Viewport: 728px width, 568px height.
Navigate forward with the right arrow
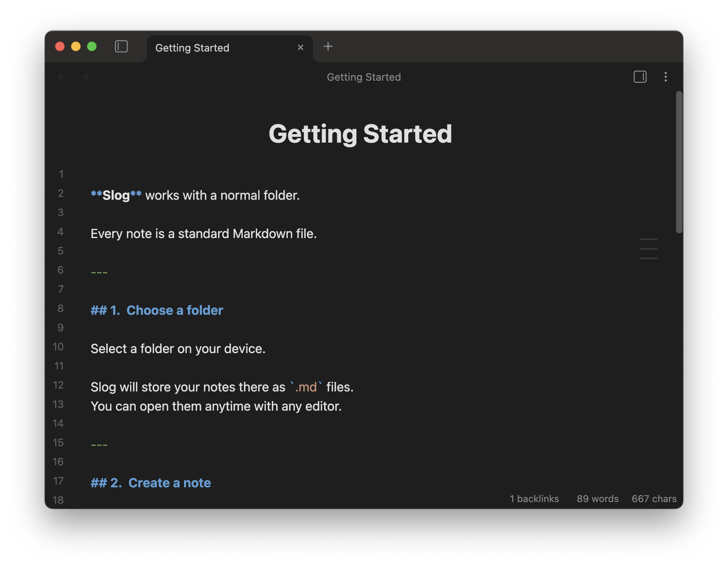point(85,77)
